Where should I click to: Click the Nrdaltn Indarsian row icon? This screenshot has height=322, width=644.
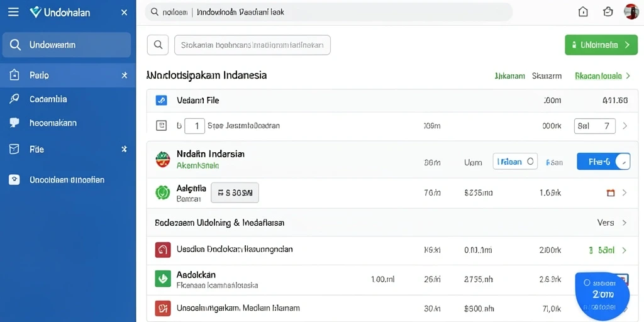163,159
